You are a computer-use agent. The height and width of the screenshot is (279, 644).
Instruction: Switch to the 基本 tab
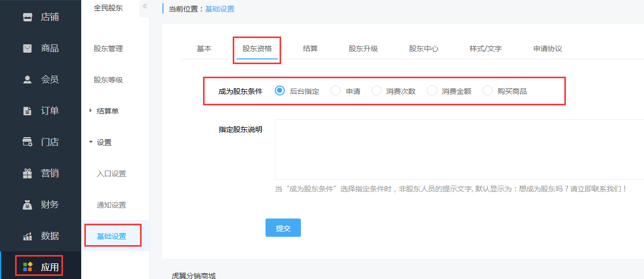coord(204,48)
